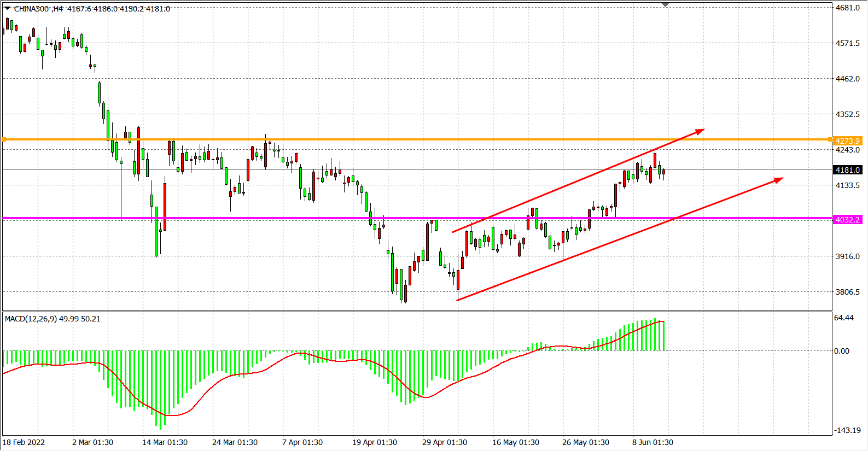Viewport: 868px width, 451px height.
Task: Click the 64.44 value on MACD scale
Action: tap(844, 318)
